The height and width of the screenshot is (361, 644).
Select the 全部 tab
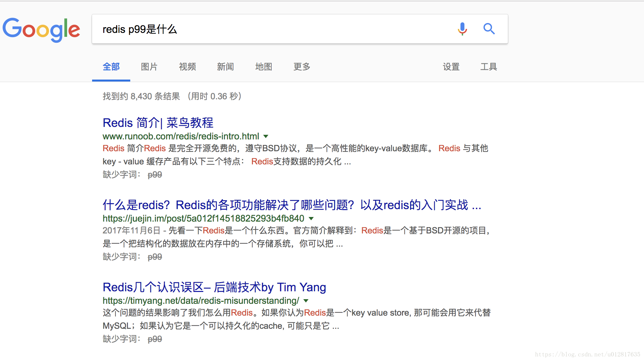(x=111, y=67)
